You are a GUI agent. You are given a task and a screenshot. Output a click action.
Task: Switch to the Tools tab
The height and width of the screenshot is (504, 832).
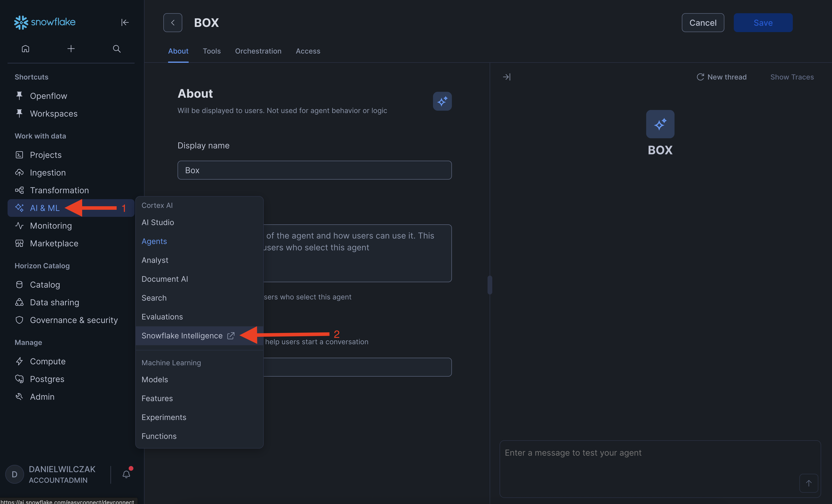[x=211, y=51]
